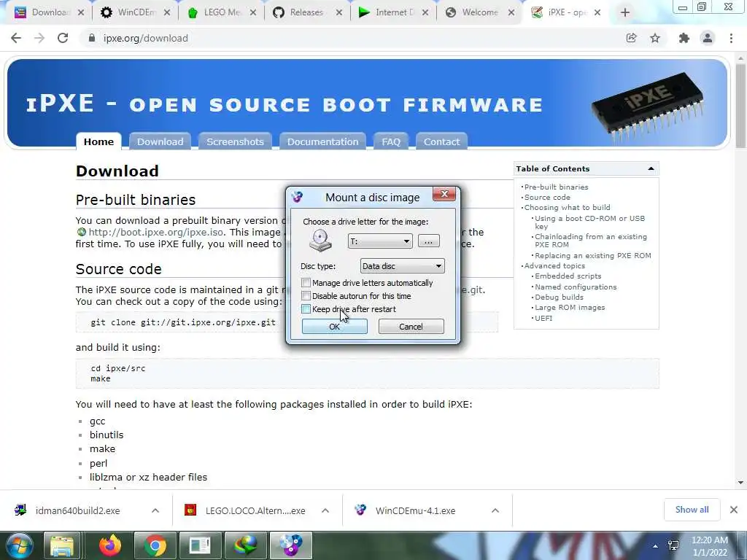Share this page icon in address bar
The height and width of the screenshot is (560, 747).
click(x=631, y=38)
